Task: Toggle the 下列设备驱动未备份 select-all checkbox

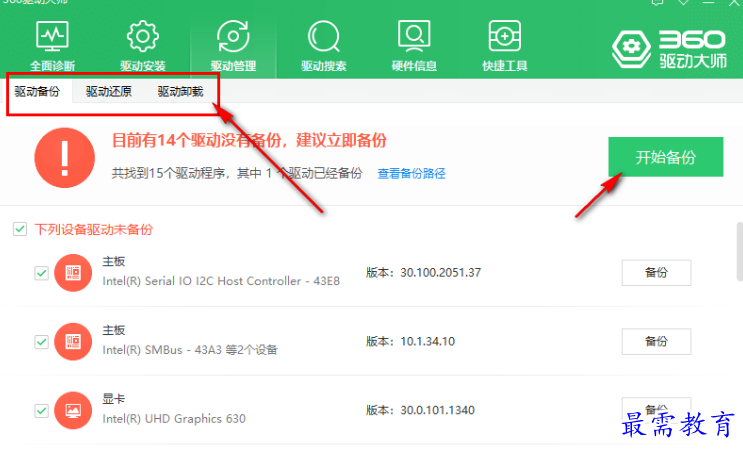Action: click(x=20, y=229)
